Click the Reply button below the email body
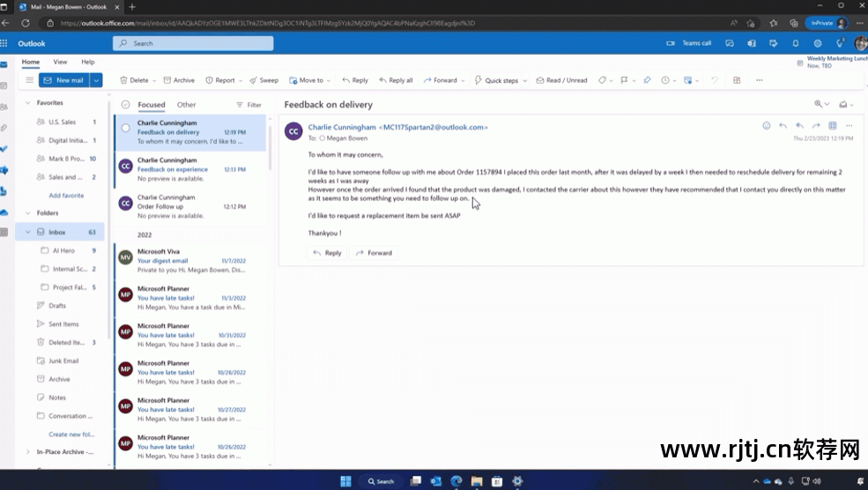The image size is (868, 490). (327, 253)
